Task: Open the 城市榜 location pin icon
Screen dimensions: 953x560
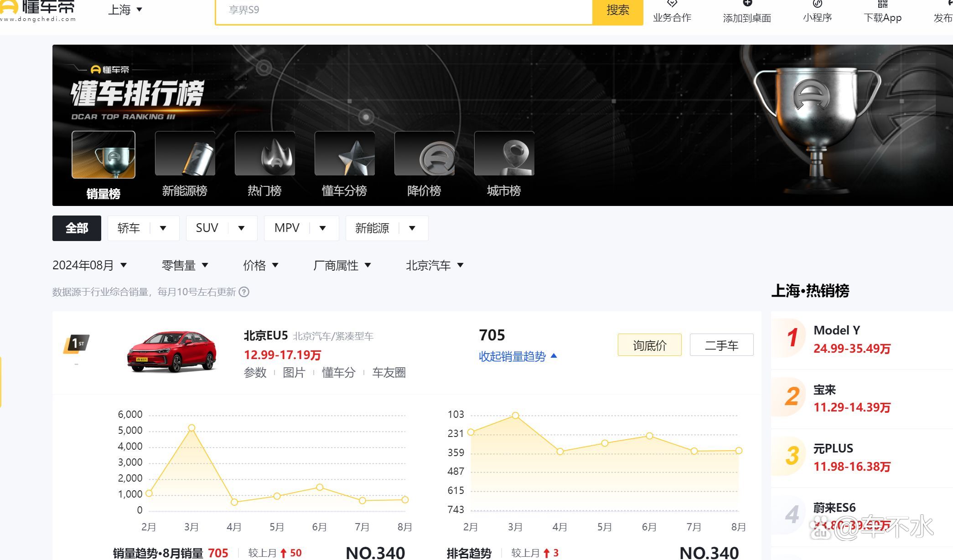Action: (x=504, y=154)
